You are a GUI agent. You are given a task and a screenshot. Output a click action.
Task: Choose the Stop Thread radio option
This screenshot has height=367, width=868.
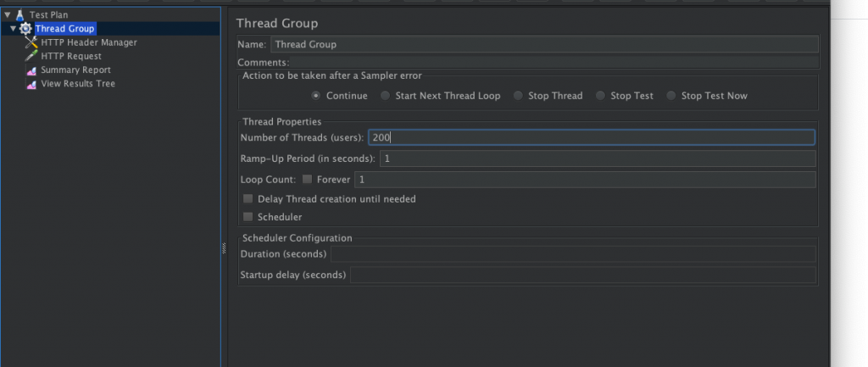pyautogui.click(x=518, y=96)
